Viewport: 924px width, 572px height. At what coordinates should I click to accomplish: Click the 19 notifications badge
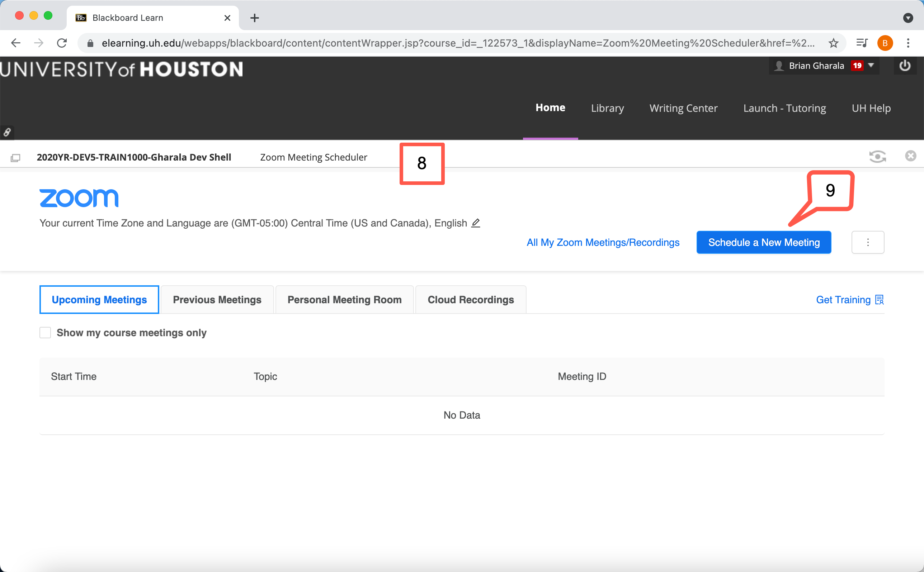pos(857,66)
